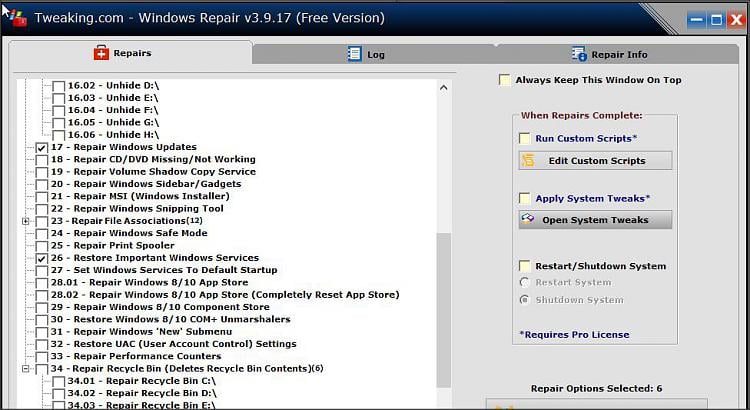Tick the Apply System Tweaks checkbox

pyautogui.click(x=525, y=198)
